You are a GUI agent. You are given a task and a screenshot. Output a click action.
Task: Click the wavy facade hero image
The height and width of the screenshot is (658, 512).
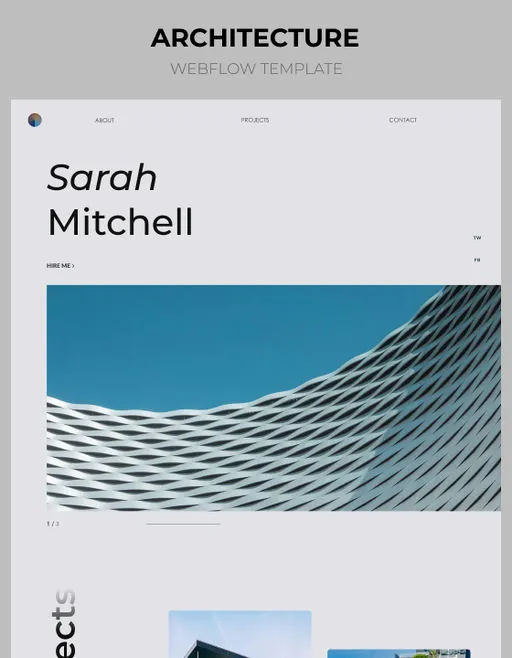(x=274, y=398)
